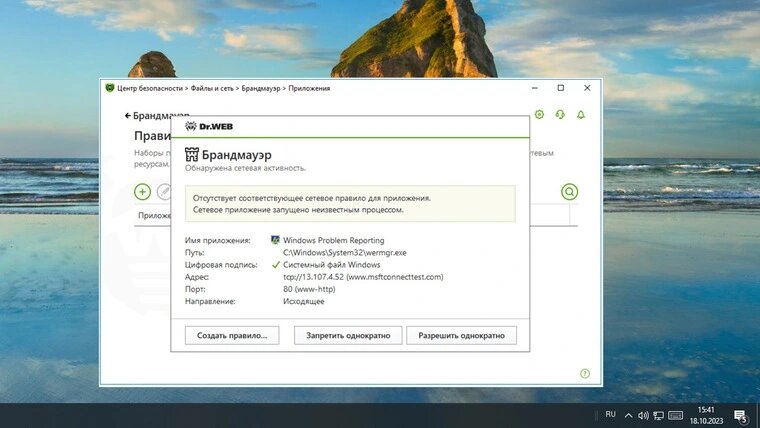Image resolution: width=760 pixels, height=428 pixels.
Task: Open touch keyboard tray icon
Action: [675, 415]
